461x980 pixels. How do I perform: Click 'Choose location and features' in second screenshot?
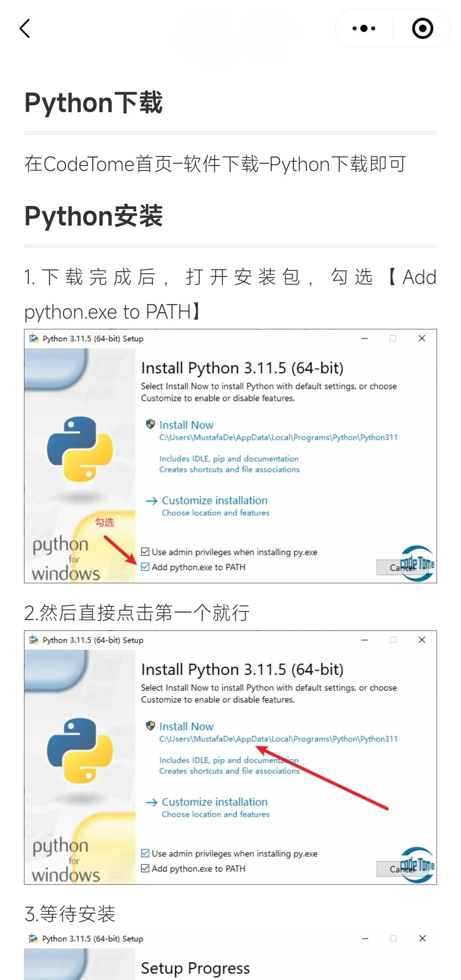point(216,814)
